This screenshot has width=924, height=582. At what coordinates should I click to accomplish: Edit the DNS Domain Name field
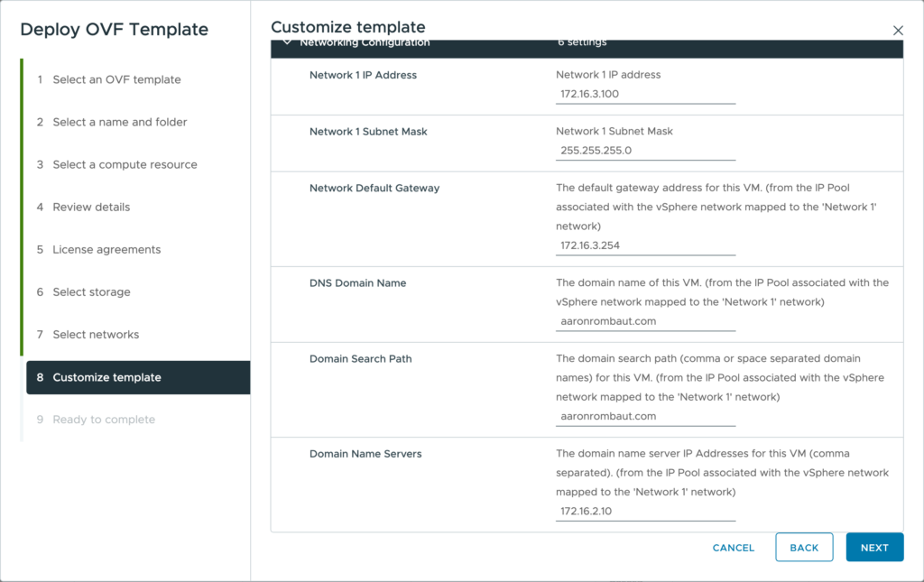(645, 320)
